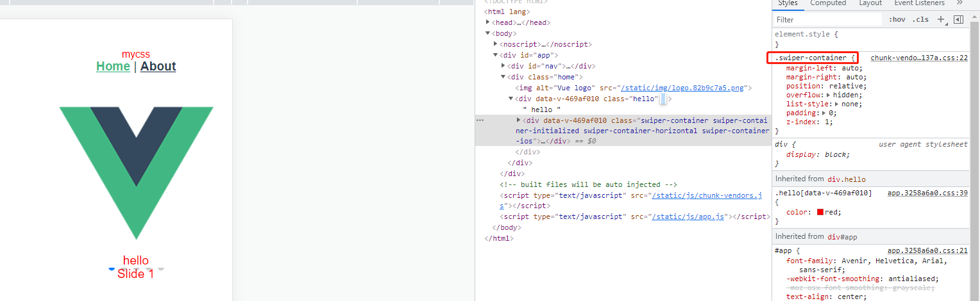Screen dimensions: 980x301
Task: Open app.3258a6a0.css:21 source link
Action: (x=927, y=252)
